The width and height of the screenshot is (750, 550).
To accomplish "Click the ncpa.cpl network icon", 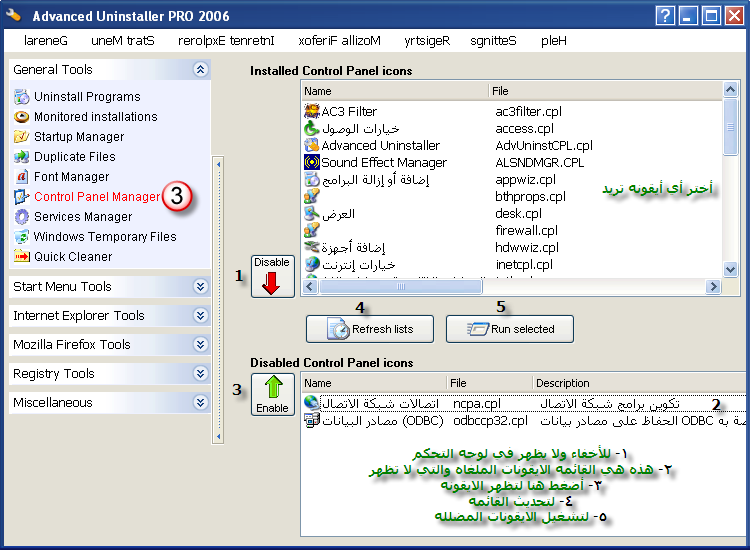I will 311,403.
